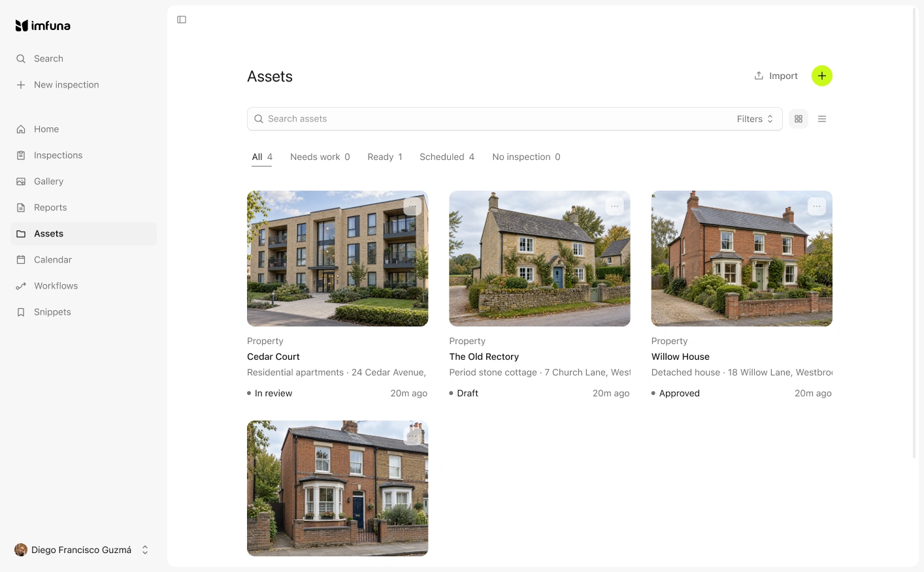Open more options on Willow House card
Image resolution: width=924 pixels, height=572 pixels.
tap(817, 206)
